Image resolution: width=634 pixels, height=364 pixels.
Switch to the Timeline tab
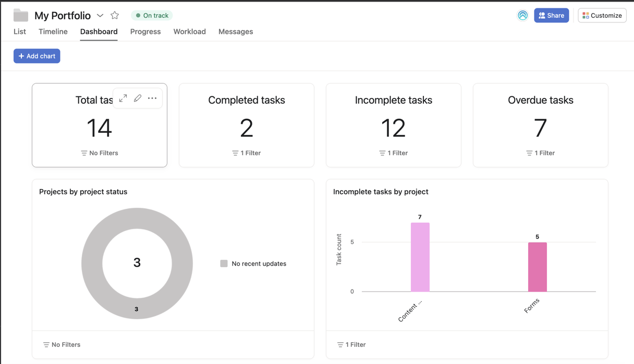(x=53, y=31)
